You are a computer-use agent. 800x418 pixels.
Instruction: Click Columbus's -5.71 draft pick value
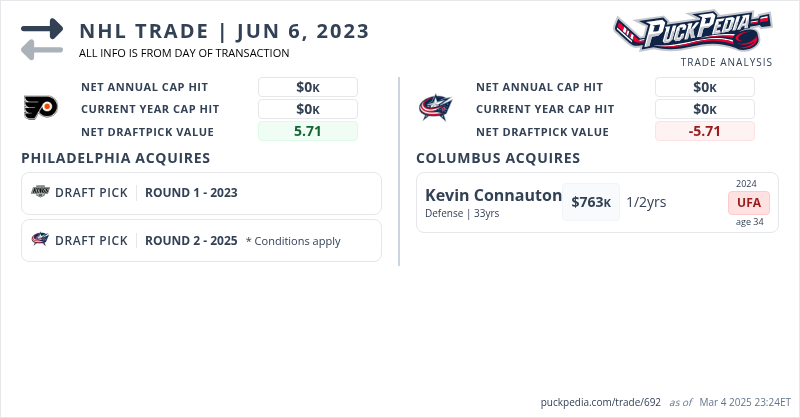(704, 131)
